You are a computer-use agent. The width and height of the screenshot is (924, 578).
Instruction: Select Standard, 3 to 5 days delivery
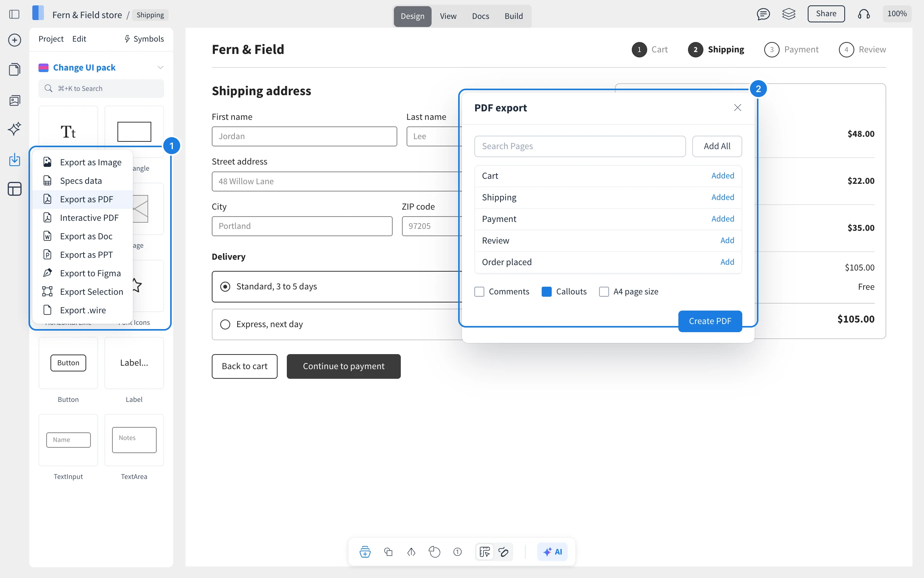pos(225,287)
